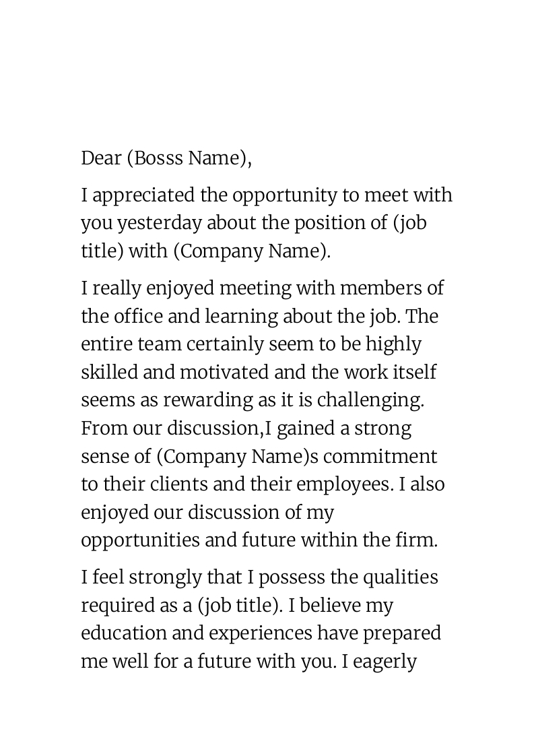The image size is (534, 756).
Task: Place cursor on 'I appreciated the opportunity' line
Action: coord(267,195)
